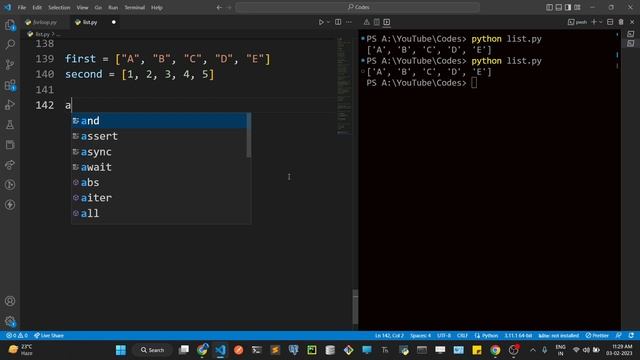Open the File menu

(22, 7)
